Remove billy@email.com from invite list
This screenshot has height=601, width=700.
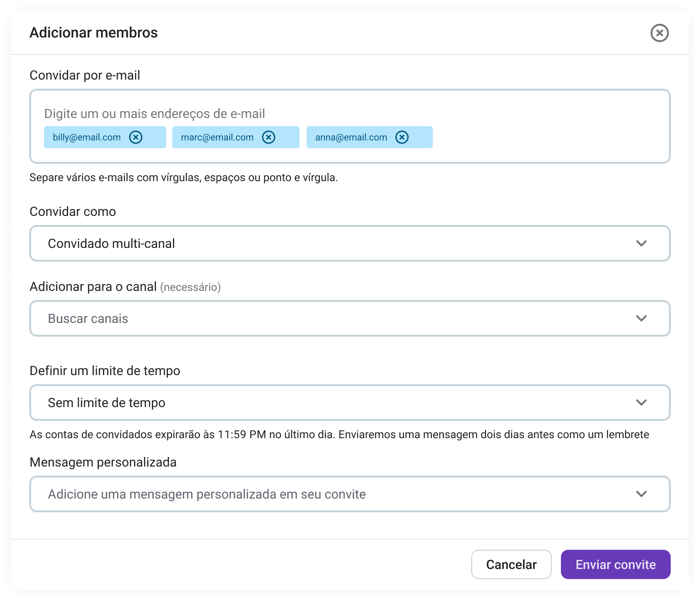point(136,137)
